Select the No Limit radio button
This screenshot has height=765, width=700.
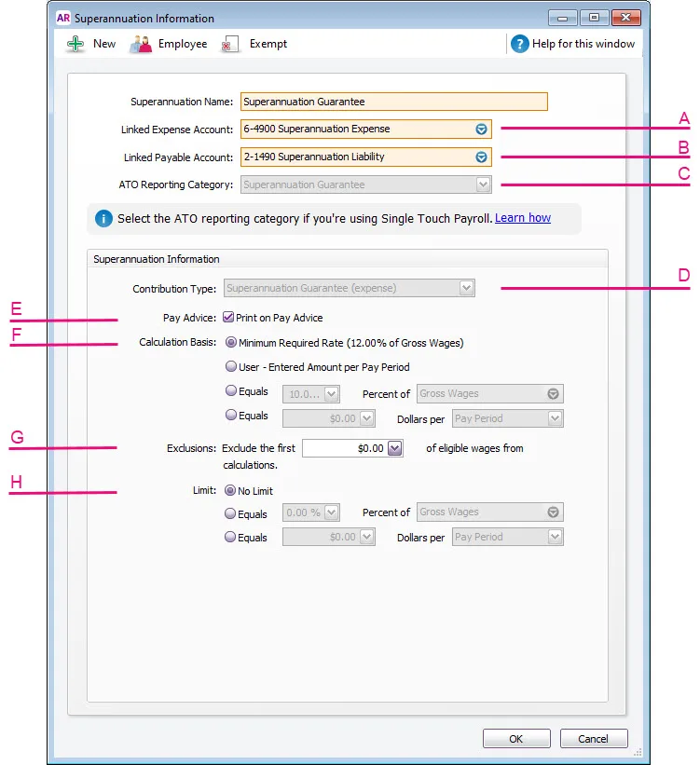coord(230,490)
